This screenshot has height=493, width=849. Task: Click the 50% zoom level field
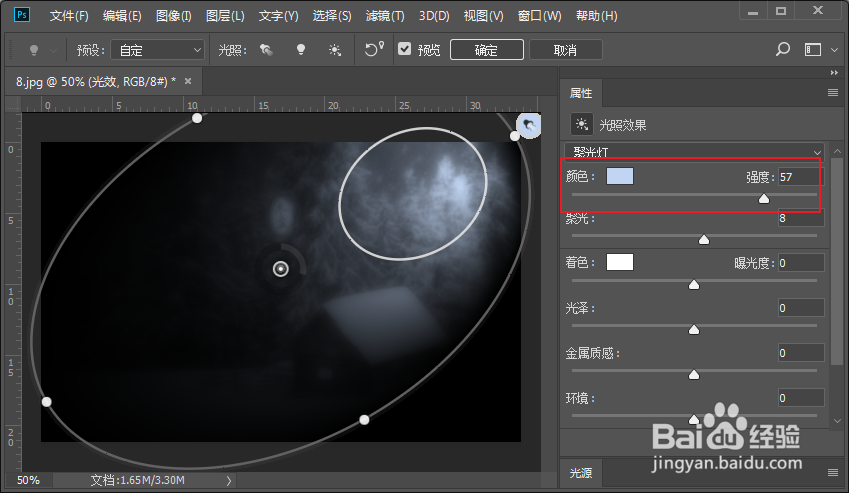point(28,480)
